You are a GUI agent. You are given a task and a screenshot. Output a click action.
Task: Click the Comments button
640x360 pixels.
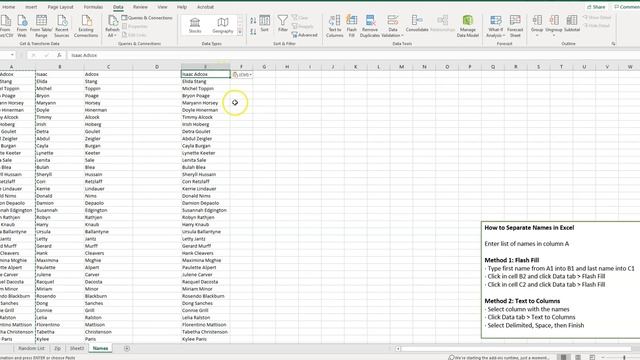click(627, 7)
